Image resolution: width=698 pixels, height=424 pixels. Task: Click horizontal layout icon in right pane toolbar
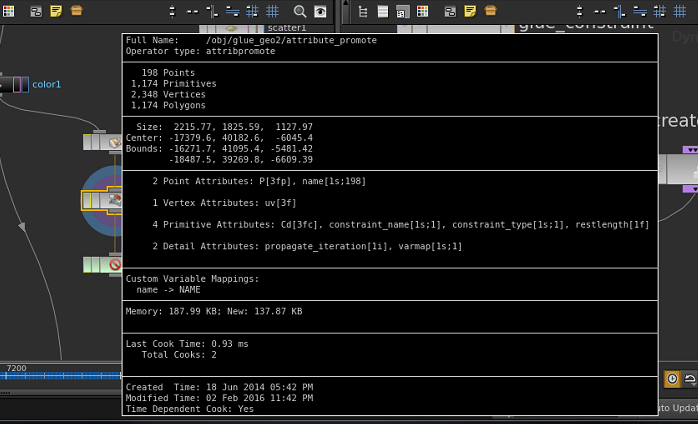pos(599,12)
